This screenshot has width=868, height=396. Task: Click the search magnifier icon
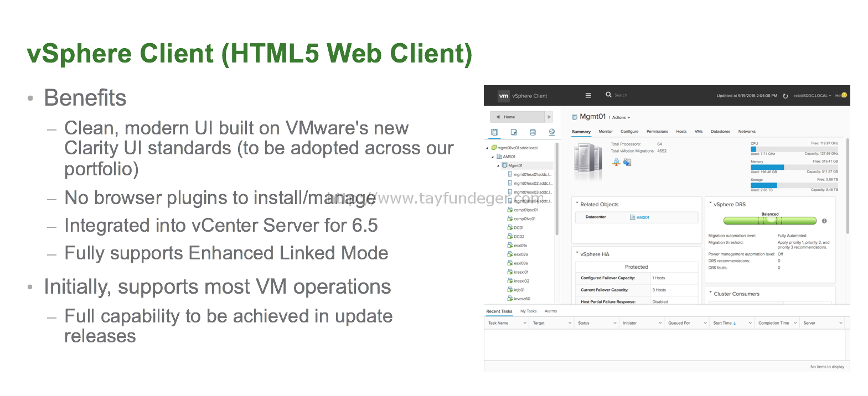608,95
